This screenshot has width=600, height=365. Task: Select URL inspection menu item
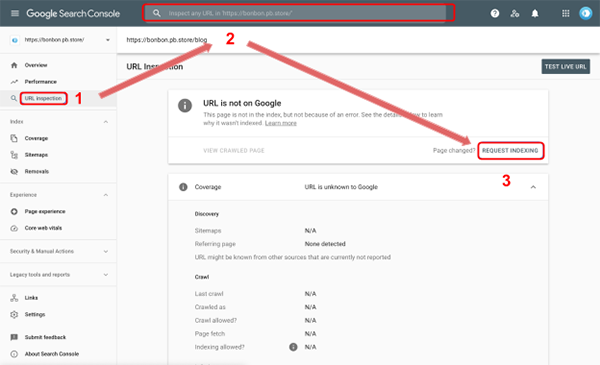43,98
